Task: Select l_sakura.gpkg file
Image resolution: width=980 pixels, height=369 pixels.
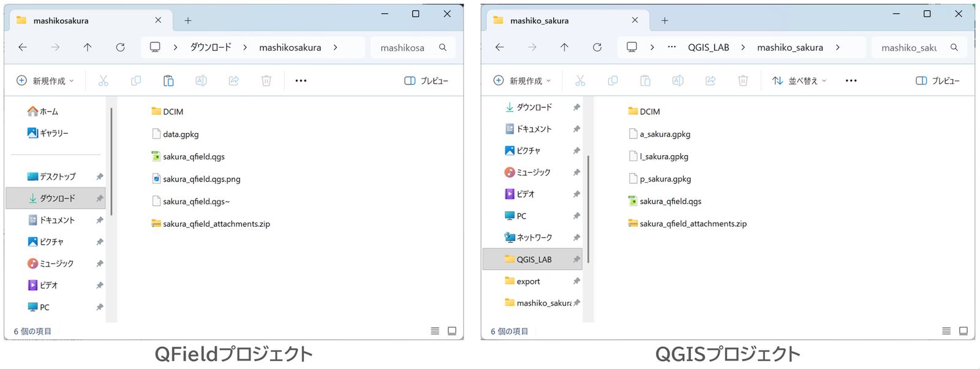Action: [658, 156]
